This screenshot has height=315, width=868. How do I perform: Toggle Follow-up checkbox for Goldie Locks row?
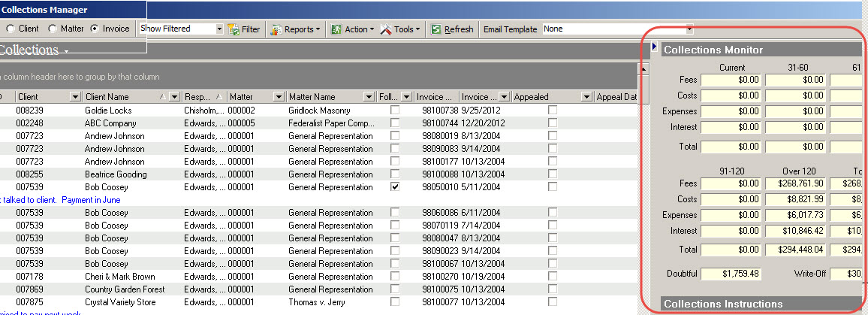(395, 110)
